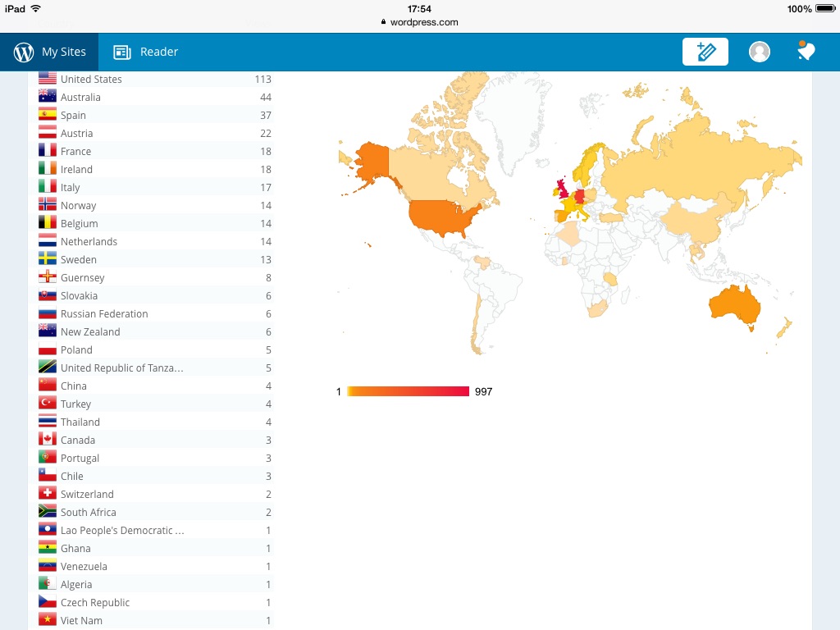Screen dimensions: 840x630
Task: Click the Reader newspaper icon
Action: click(x=122, y=52)
